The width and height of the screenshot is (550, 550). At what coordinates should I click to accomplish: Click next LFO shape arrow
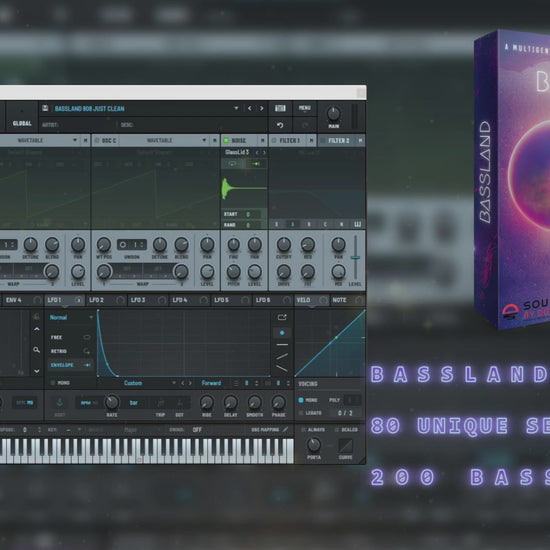(x=190, y=383)
